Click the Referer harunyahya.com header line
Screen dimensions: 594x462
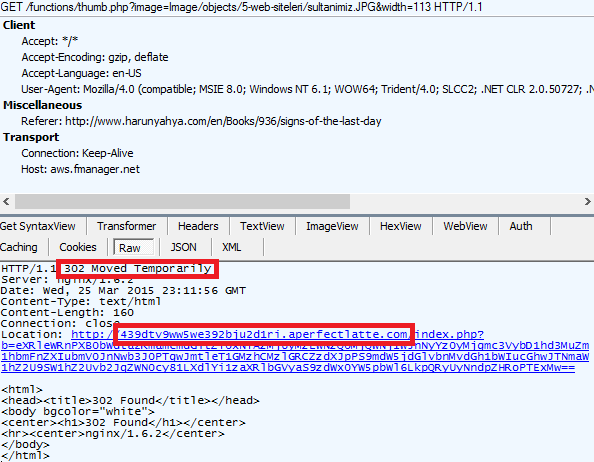[201, 121]
